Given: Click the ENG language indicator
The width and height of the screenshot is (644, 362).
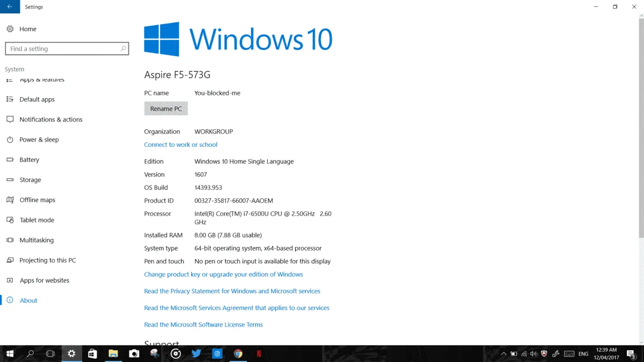Looking at the screenshot, I should (583, 354).
